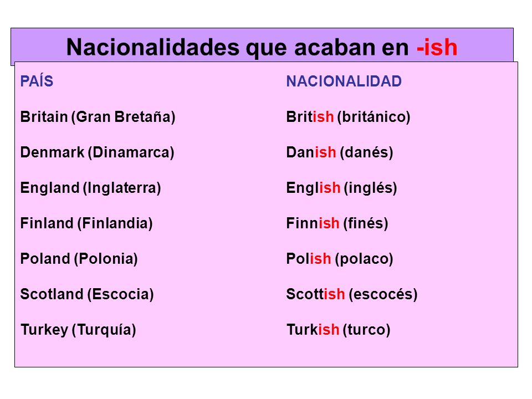Select the 'Turkey (Turquía)' entry
Viewport: 532px width, 399px height.
tap(78, 330)
